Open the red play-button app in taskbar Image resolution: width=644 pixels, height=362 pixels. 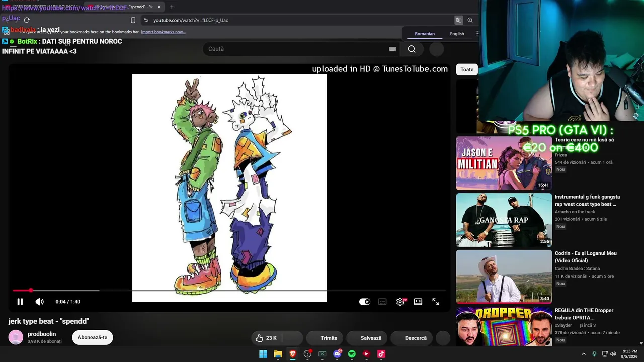[366, 354]
